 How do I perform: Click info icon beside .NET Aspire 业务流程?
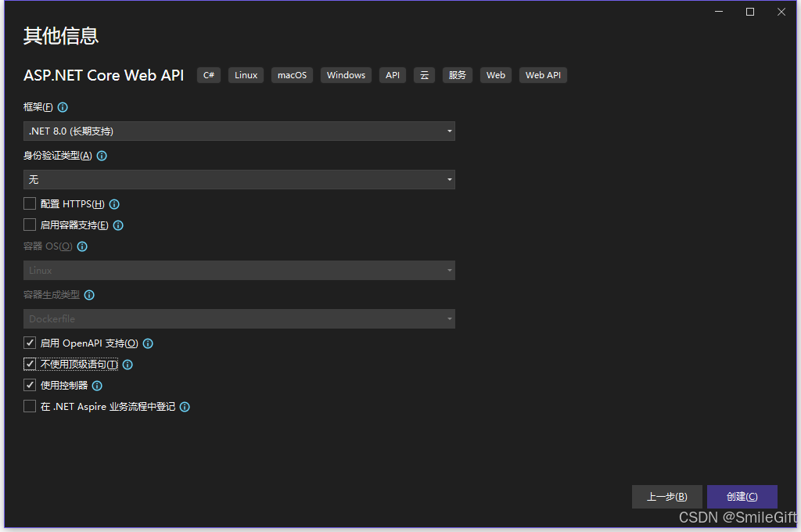(185, 407)
